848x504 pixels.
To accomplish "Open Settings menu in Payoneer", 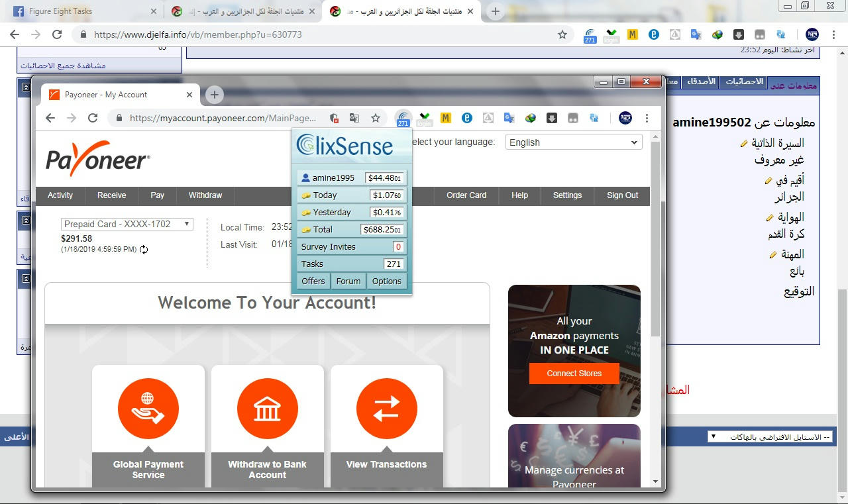I will pos(568,195).
